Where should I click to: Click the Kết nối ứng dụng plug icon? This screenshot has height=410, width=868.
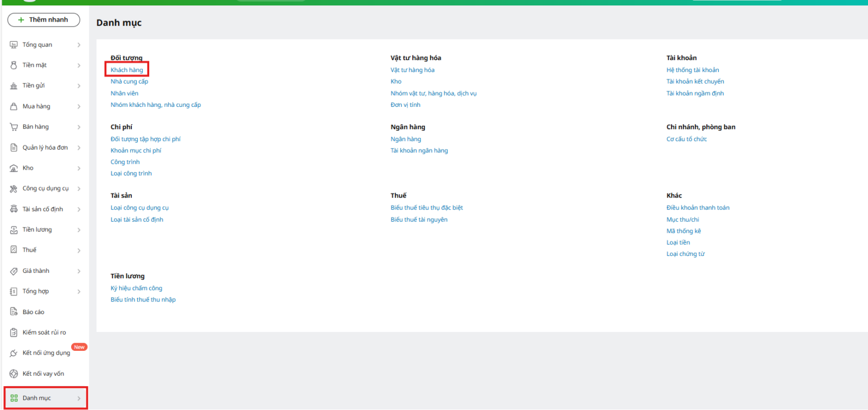(14, 353)
